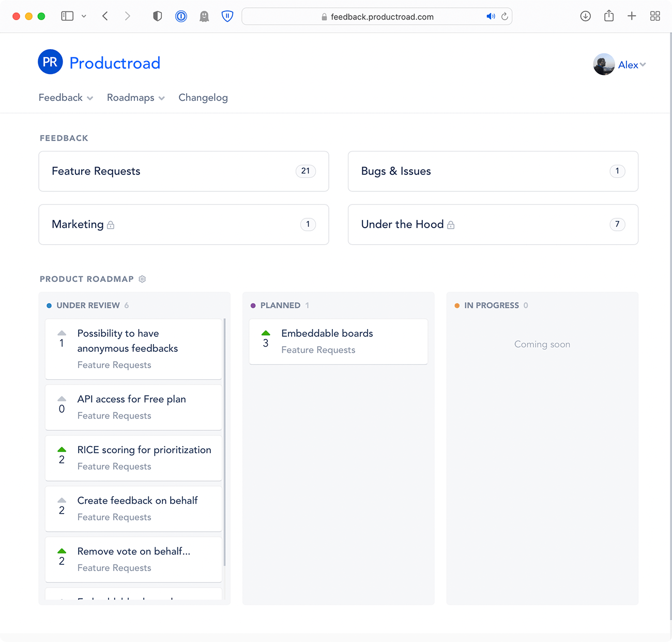
Task: Click Alex's profile avatar
Action: 604,64
